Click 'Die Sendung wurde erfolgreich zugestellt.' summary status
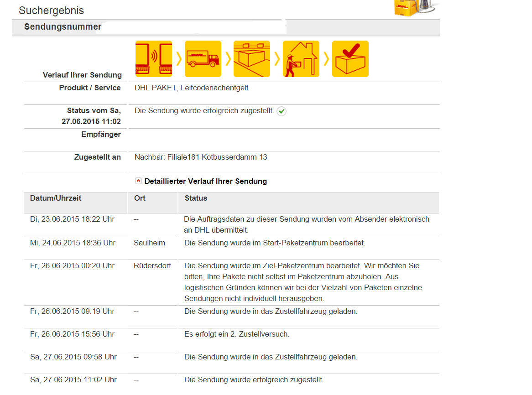The height and width of the screenshot is (395, 532). click(x=204, y=110)
